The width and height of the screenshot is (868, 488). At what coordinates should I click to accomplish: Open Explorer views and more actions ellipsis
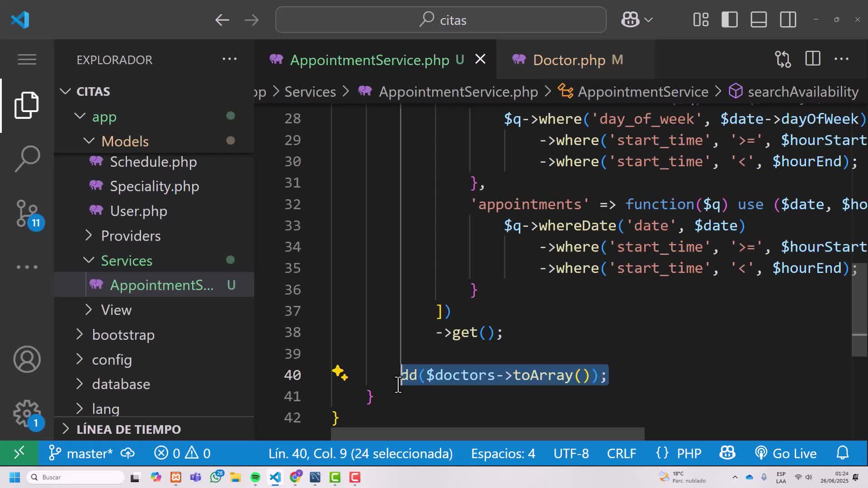[229, 59]
